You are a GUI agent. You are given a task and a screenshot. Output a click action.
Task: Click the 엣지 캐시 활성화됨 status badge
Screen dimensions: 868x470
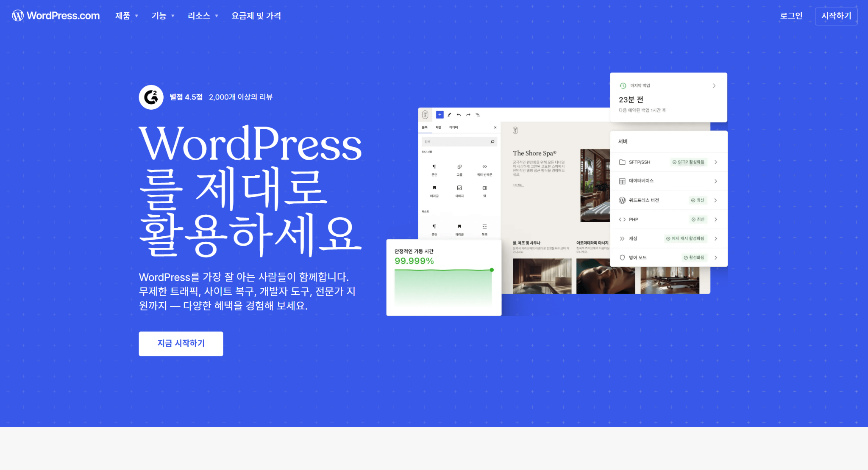(x=685, y=238)
